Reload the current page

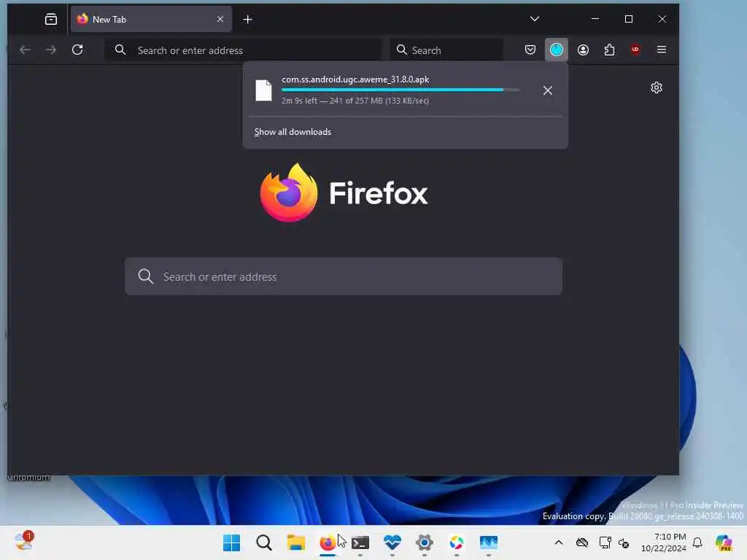77,50
